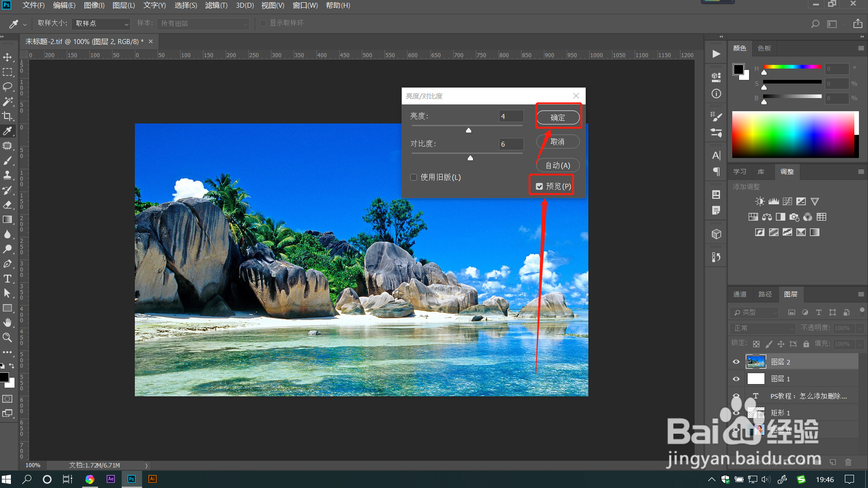
Task: Select the Pen tool
Action: [x=8, y=264]
